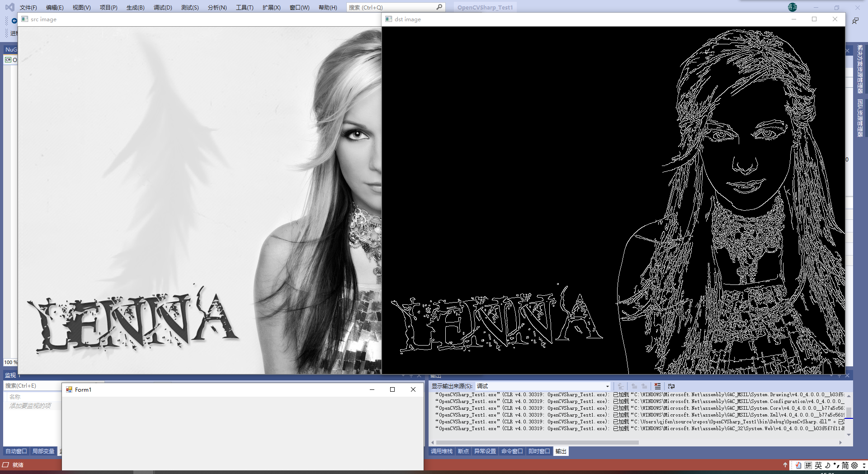Click output panel scroll up arrow

(849, 396)
